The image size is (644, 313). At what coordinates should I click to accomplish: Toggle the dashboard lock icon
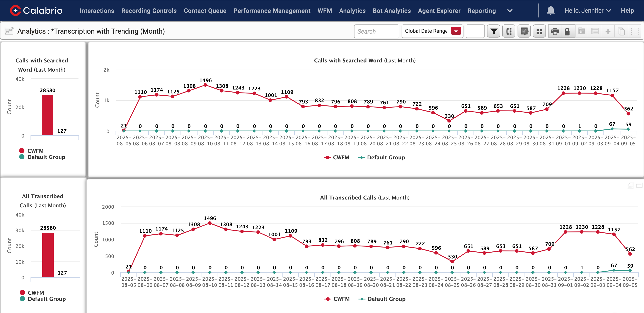click(x=567, y=31)
